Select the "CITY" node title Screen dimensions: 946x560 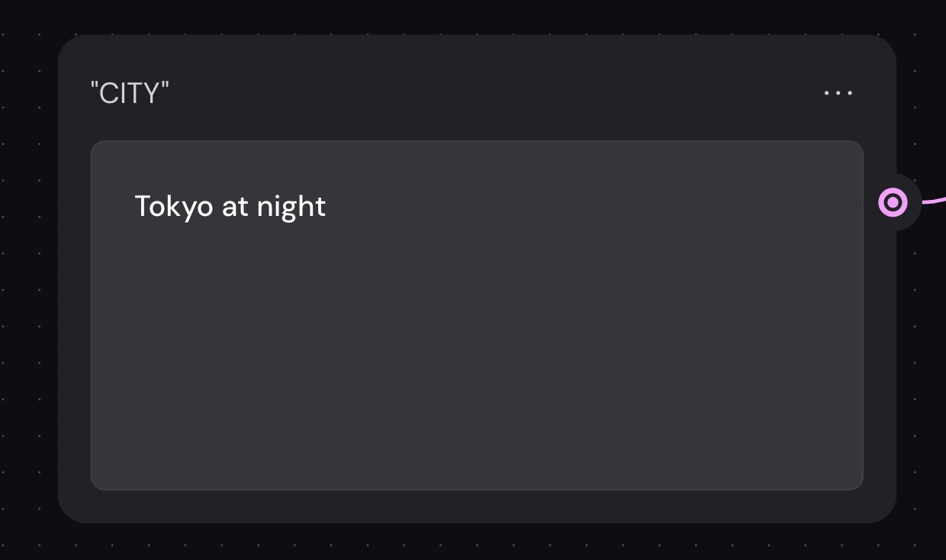(x=130, y=93)
